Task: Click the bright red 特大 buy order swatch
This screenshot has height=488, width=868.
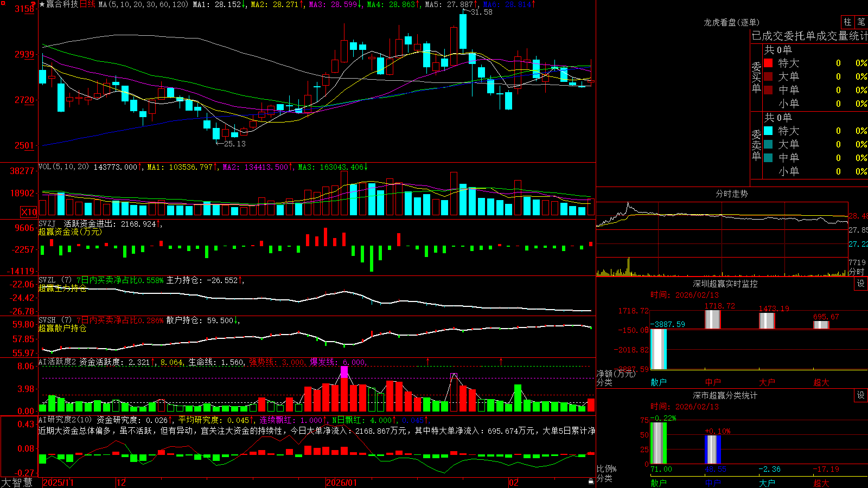Action: click(x=768, y=63)
